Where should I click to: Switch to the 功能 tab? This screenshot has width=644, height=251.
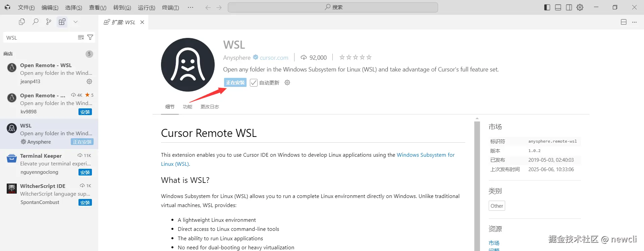(x=187, y=107)
